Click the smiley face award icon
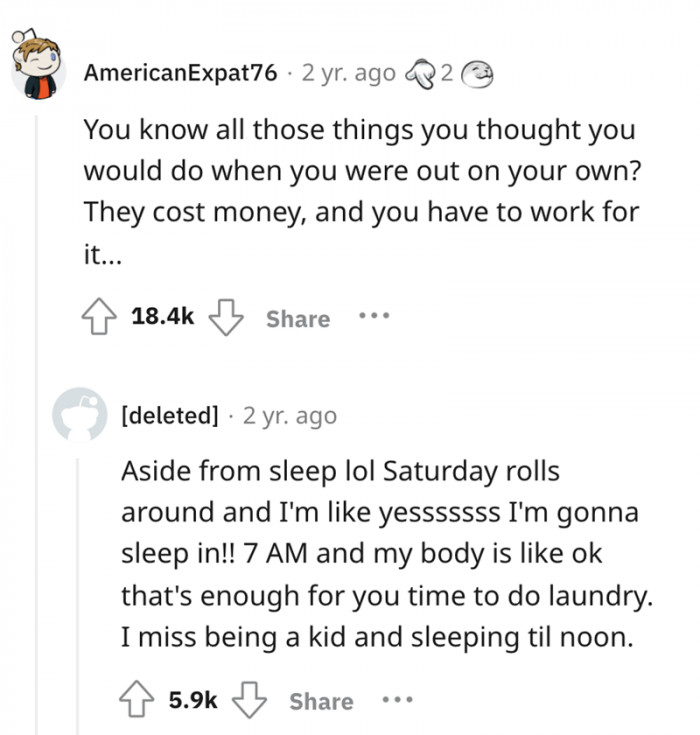Image resolution: width=700 pixels, height=735 pixels. pos(478,73)
